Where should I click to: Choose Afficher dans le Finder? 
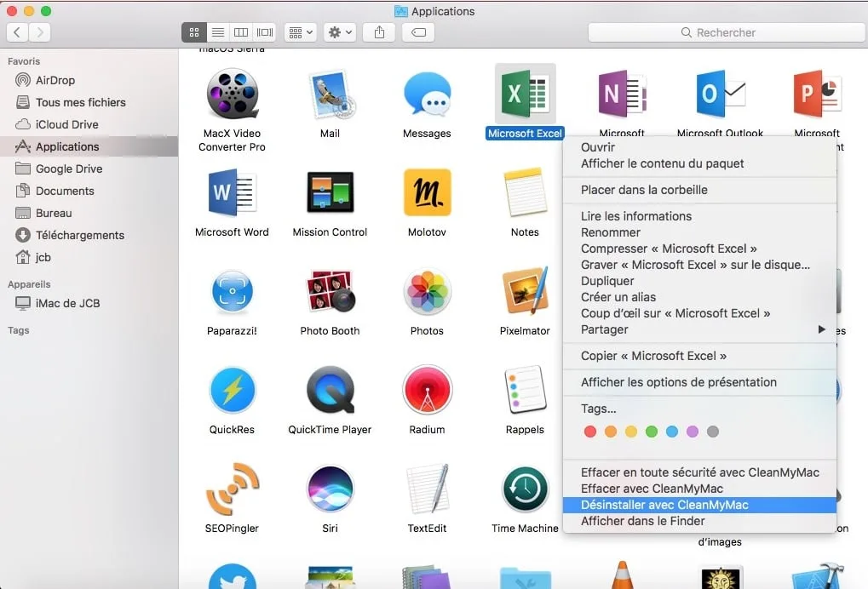pos(699,521)
